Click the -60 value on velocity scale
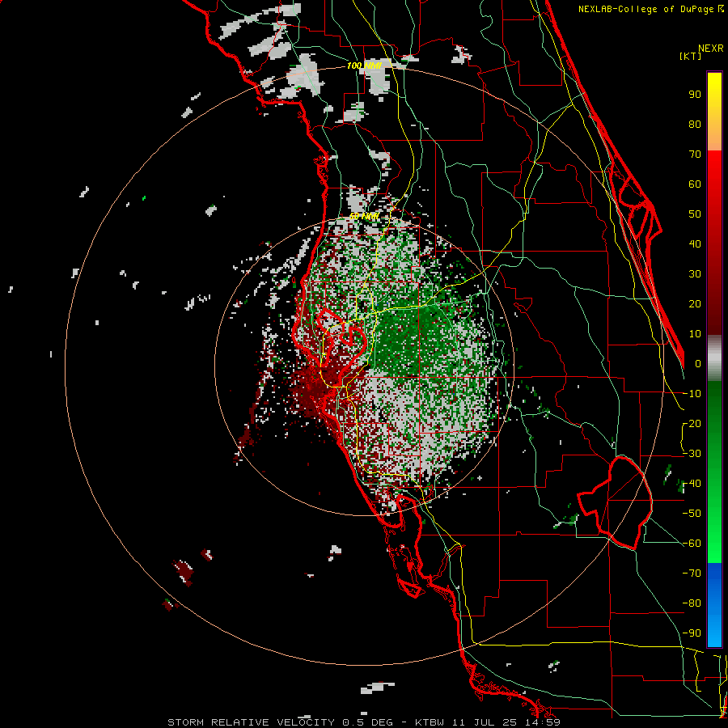The height and width of the screenshot is (728, 728). [x=692, y=544]
